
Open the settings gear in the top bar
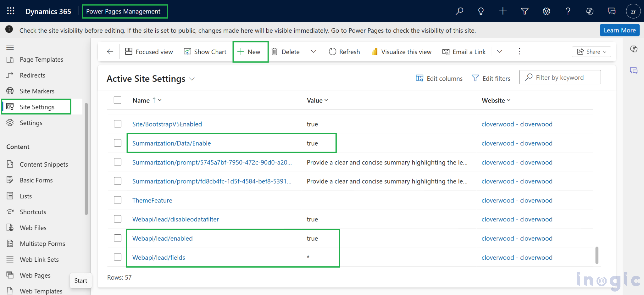pos(546,11)
